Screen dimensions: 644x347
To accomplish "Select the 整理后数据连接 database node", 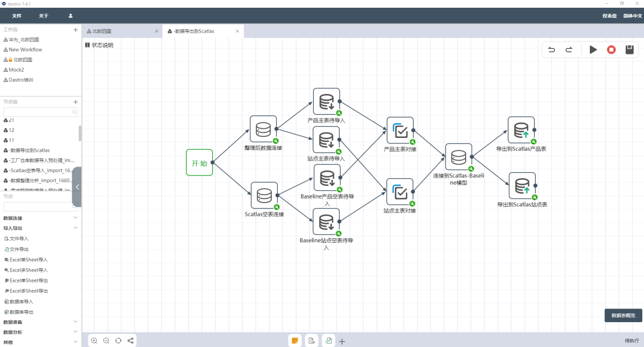I will click(x=263, y=129).
